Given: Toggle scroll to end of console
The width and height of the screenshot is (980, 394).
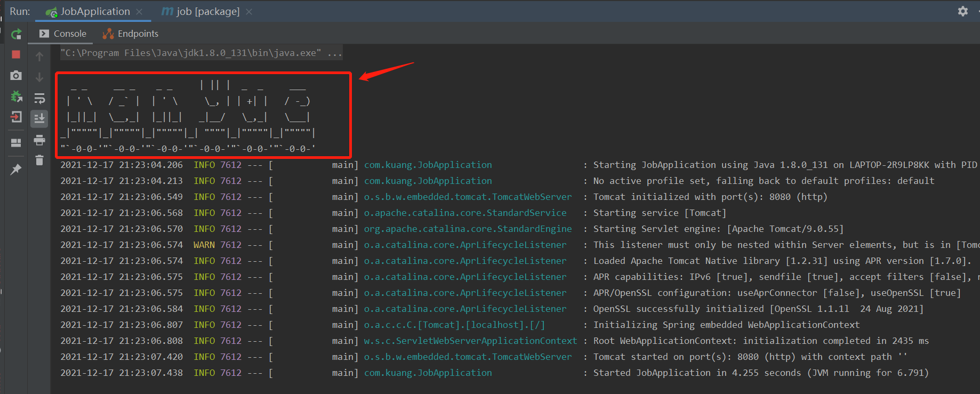Looking at the screenshot, I should 39,118.
